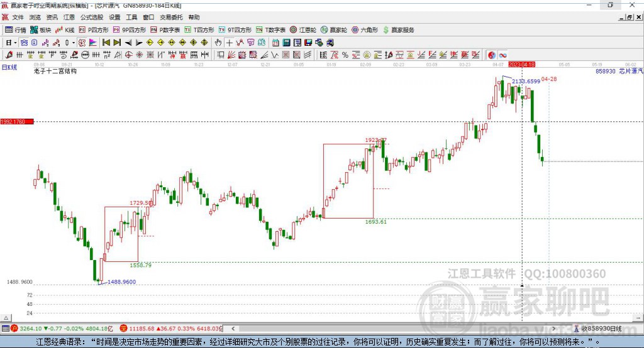Open the 行情 market quotes view
The height and width of the screenshot is (348, 644).
(x=15, y=30)
